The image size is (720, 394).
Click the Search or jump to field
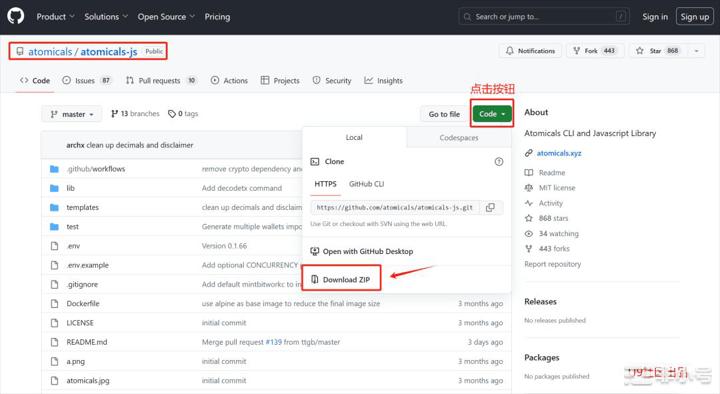[544, 17]
